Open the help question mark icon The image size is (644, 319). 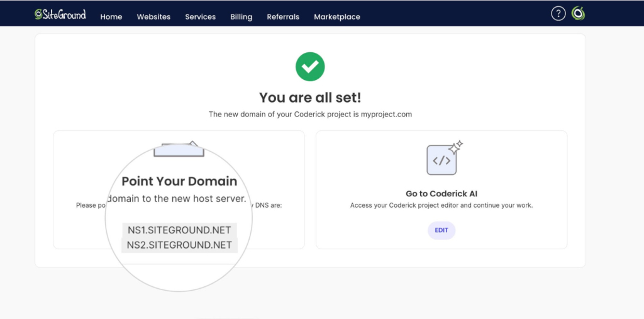[x=558, y=14]
